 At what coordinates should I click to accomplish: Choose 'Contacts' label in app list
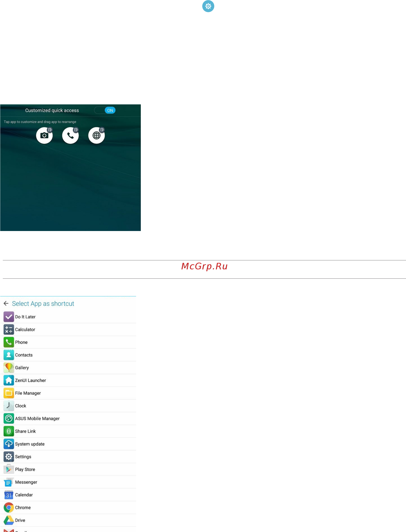(24, 355)
